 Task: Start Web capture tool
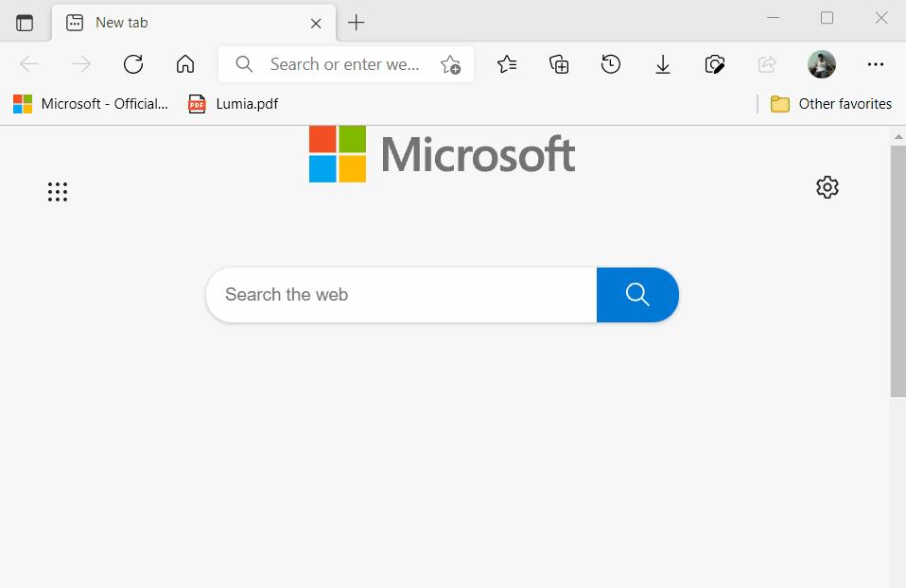point(715,64)
